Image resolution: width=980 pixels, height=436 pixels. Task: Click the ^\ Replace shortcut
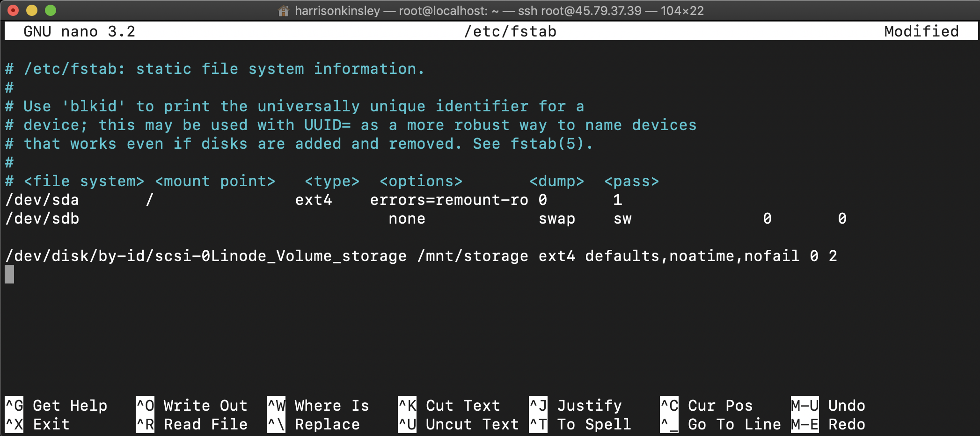point(313,424)
